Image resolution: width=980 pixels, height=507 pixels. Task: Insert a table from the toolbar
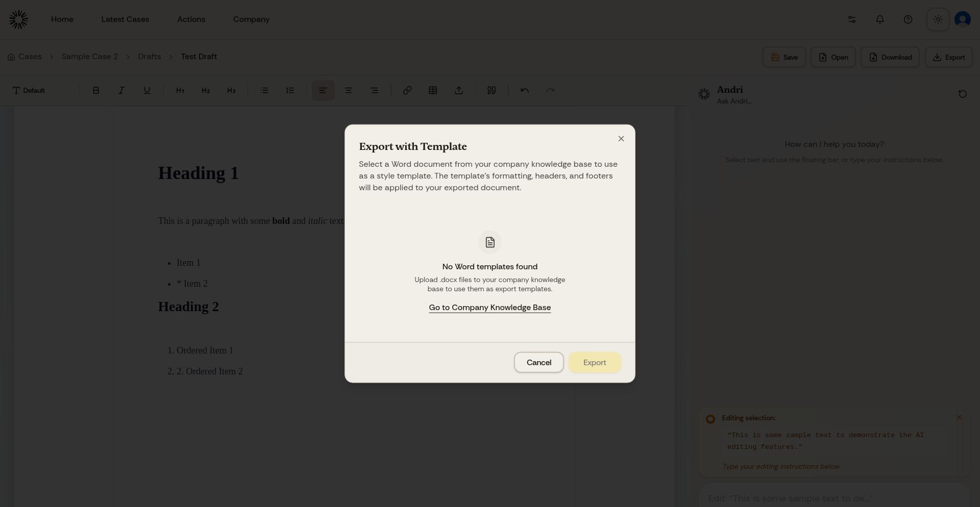[433, 90]
